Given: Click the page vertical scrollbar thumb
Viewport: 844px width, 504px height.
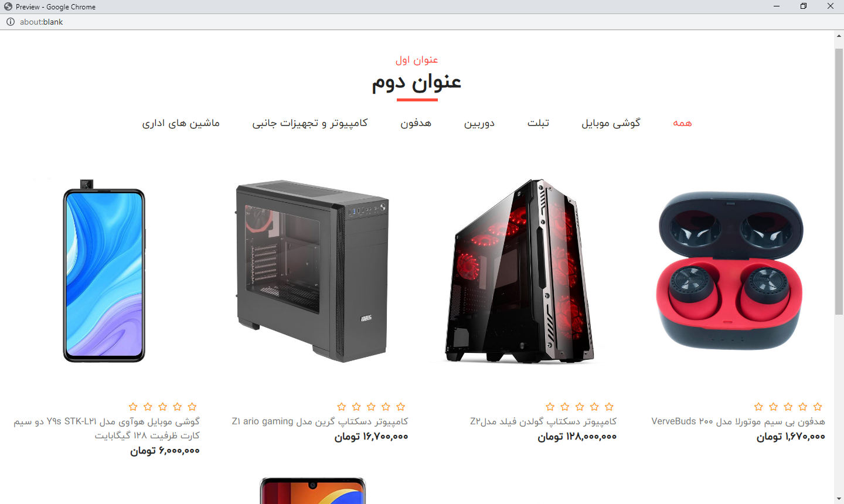Looking at the screenshot, I should coord(839,182).
